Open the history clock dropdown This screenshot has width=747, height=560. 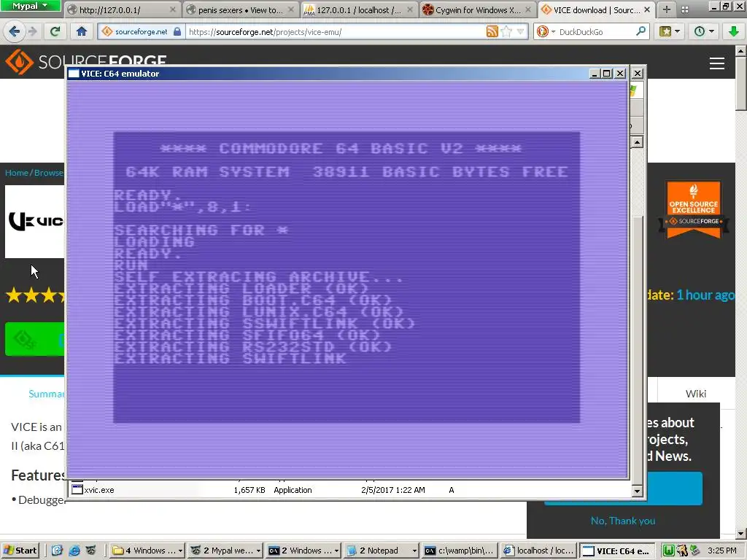(704, 32)
